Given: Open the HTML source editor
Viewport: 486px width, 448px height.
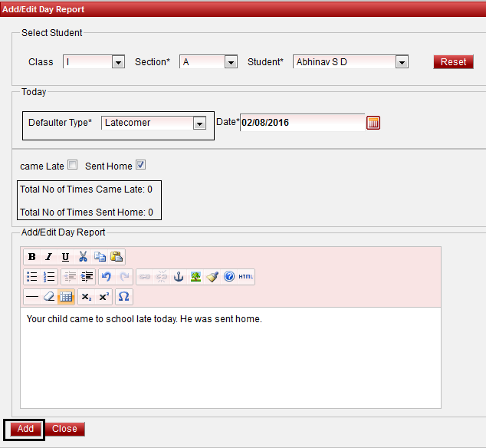Looking at the screenshot, I should point(245,277).
